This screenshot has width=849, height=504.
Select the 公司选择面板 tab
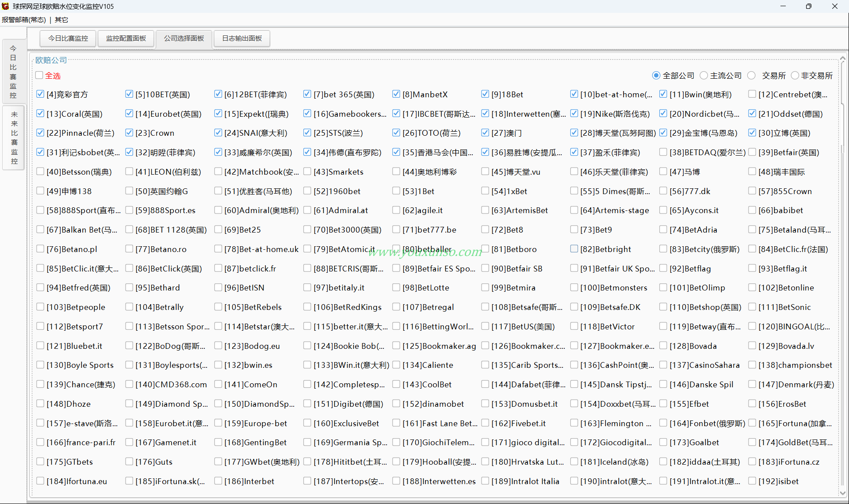point(184,38)
